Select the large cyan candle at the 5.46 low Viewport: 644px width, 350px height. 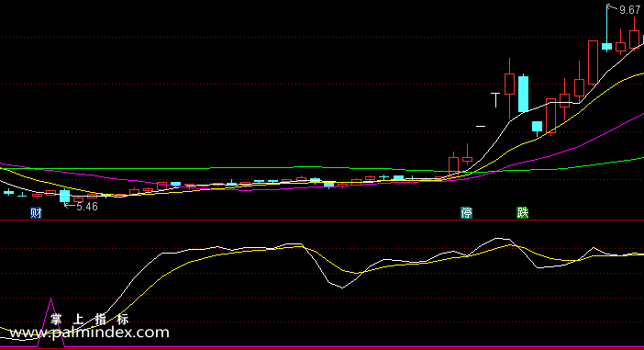click(x=64, y=196)
